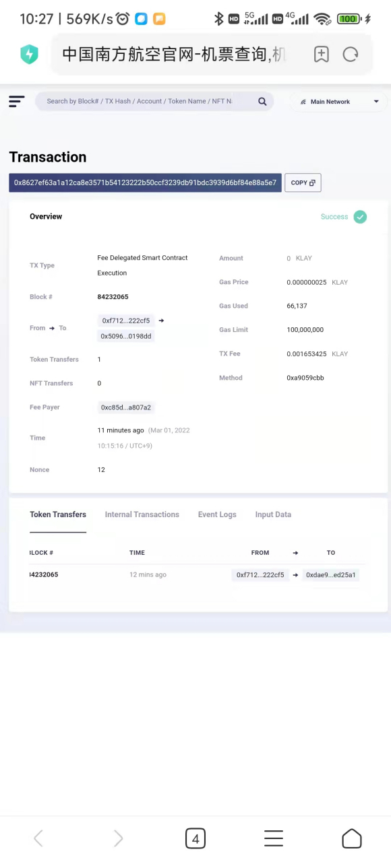Viewport: 391px width, 868px height.
Task: Open the hamburger menu icon
Action: (x=17, y=102)
